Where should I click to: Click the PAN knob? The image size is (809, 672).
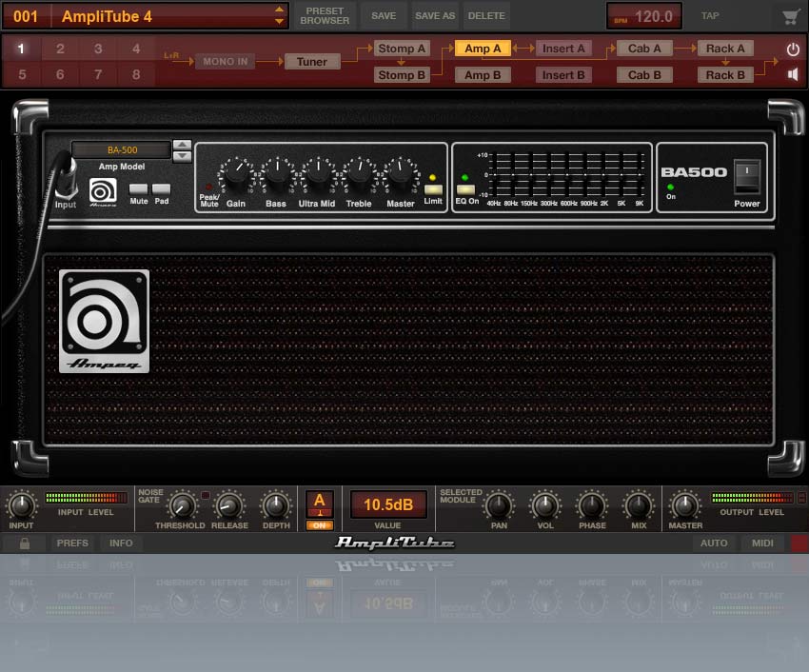tap(499, 505)
